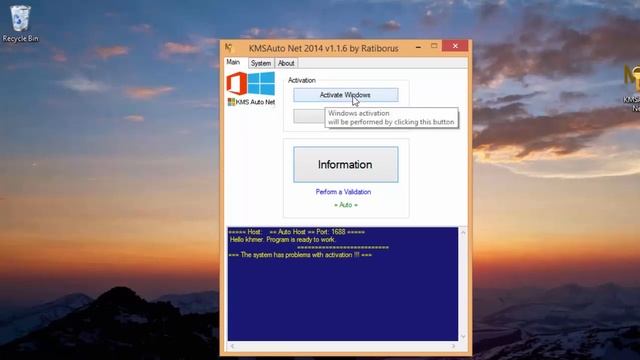Close the KMSAuto Net window
Viewport: 640px width, 360px height.
point(455,46)
